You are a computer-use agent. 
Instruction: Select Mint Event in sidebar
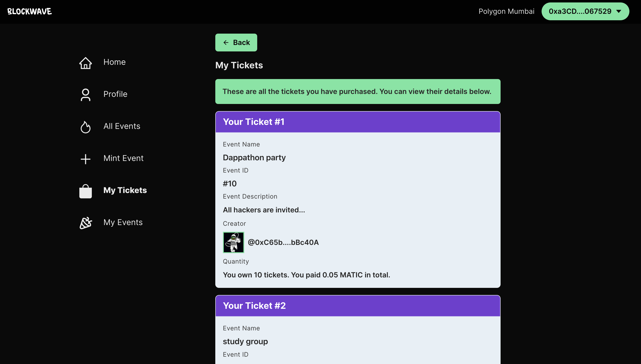point(123,158)
